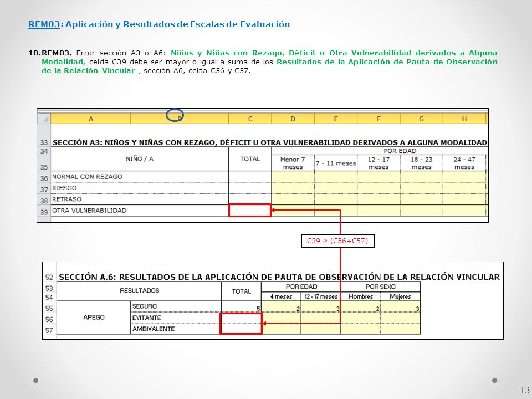Click SEGURO total cell showing 5

tap(241, 306)
